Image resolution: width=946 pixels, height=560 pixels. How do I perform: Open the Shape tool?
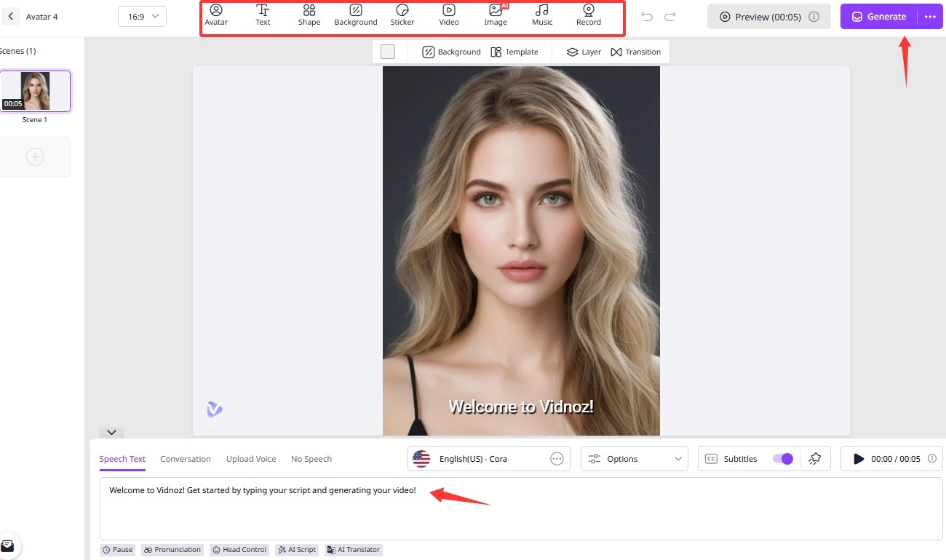tap(309, 15)
